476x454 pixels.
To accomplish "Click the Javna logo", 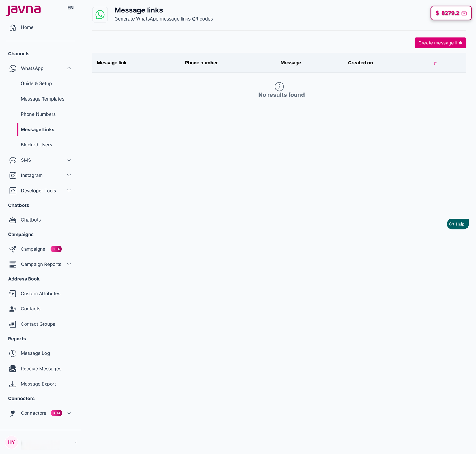I will pyautogui.click(x=23, y=10).
